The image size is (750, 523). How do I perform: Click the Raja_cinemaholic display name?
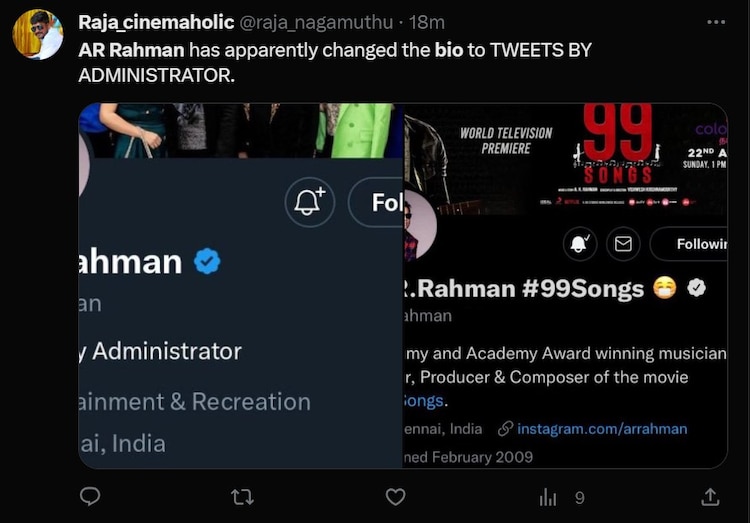[155, 22]
